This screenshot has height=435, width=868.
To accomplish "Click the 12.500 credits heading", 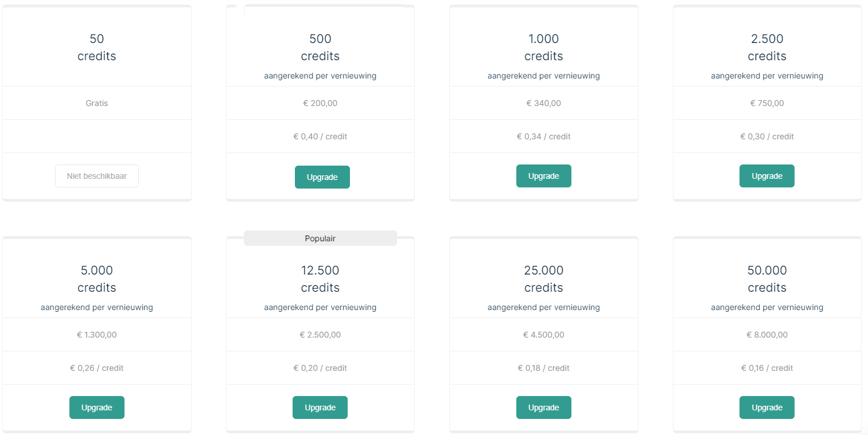I will tap(320, 279).
